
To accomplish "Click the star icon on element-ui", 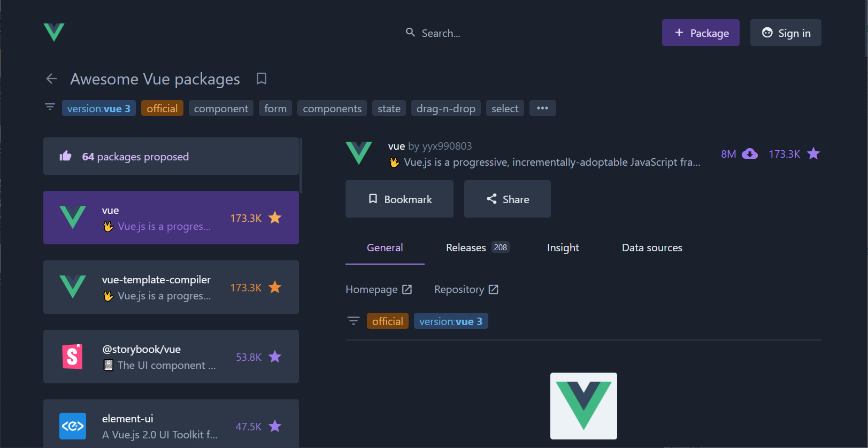I will 275,426.
